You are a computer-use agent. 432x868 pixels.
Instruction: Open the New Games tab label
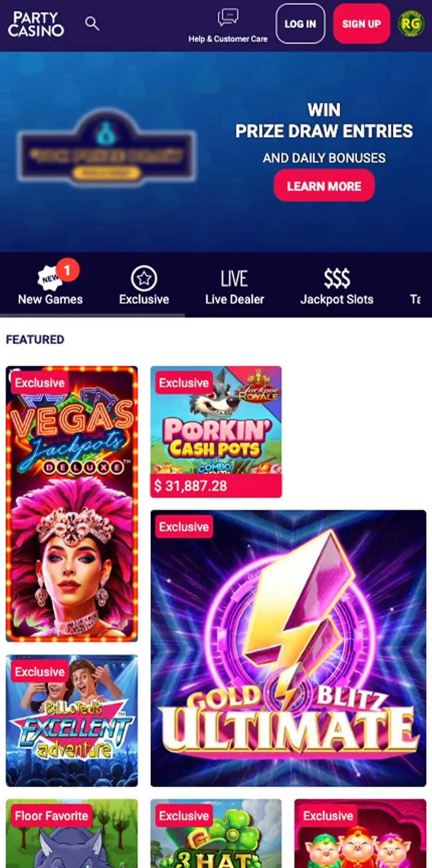point(50,299)
